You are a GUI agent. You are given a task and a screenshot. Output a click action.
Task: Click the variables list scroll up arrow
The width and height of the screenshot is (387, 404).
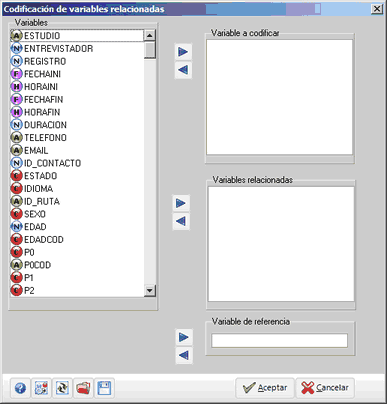click(x=150, y=35)
